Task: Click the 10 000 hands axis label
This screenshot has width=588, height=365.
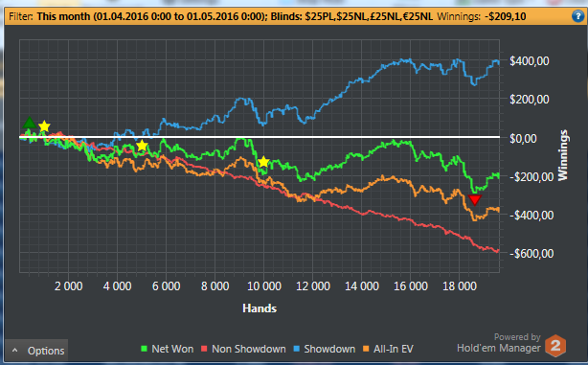Action: (x=264, y=286)
